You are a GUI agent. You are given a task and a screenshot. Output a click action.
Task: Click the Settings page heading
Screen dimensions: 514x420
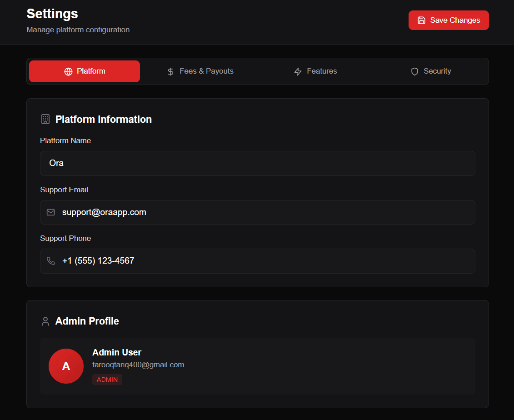pos(52,14)
